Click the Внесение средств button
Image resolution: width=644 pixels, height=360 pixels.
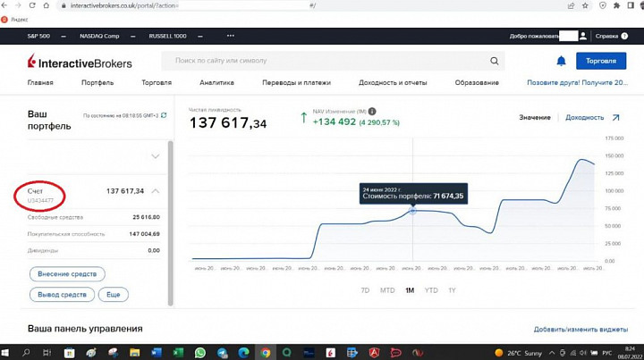pyautogui.click(x=67, y=274)
